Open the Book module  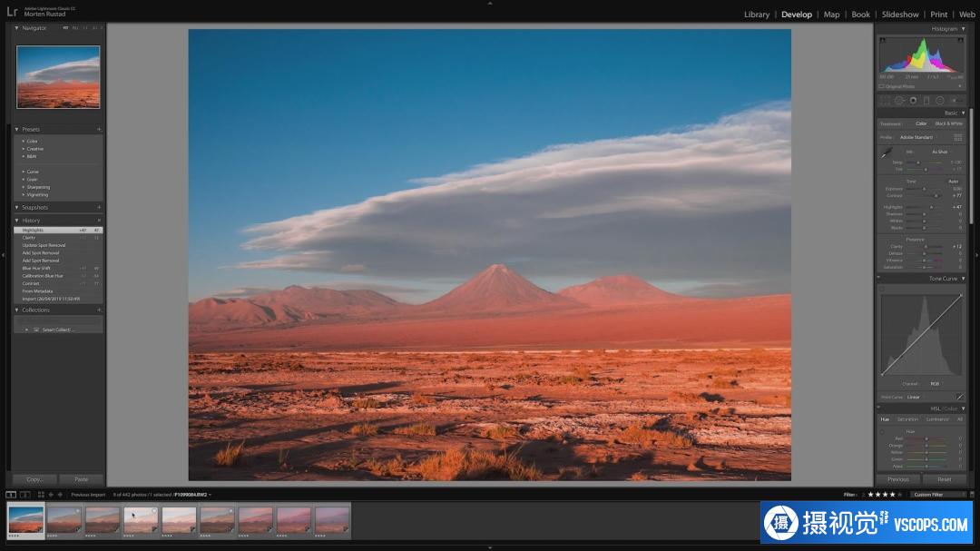(860, 15)
